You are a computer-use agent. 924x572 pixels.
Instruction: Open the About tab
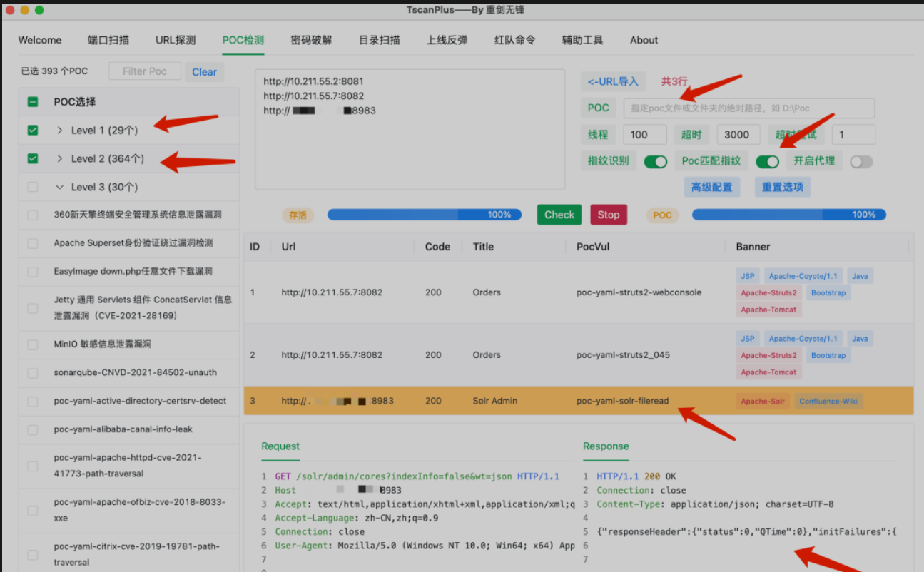click(644, 40)
